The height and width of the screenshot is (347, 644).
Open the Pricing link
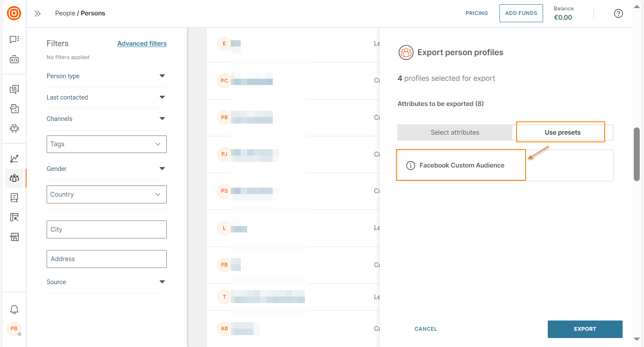(477, 13)
